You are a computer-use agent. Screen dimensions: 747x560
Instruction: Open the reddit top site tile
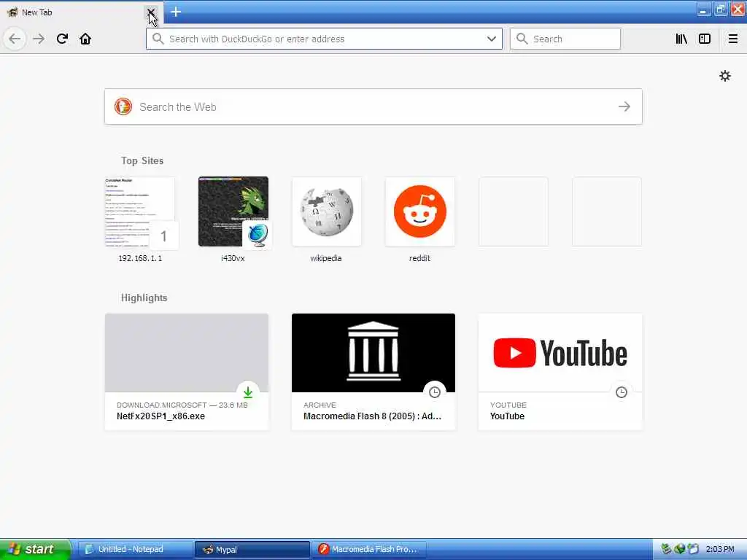pyautogui.click(x=419, y=211)
